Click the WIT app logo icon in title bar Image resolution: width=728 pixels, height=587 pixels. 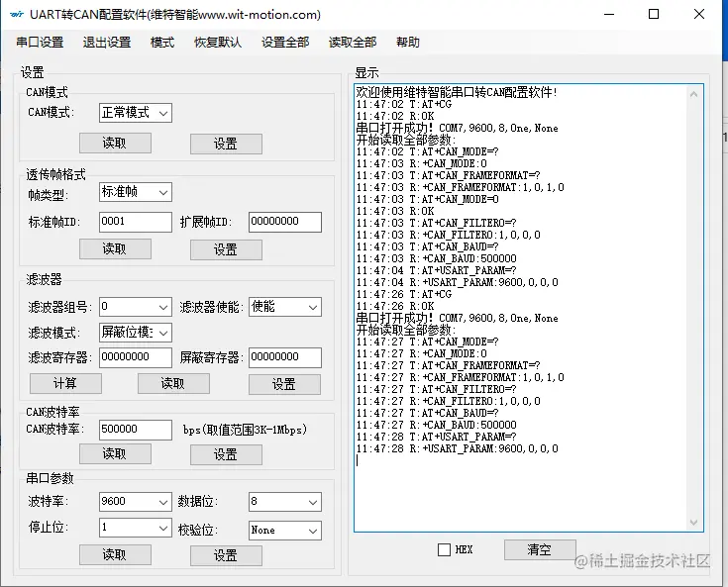(17, 15)
